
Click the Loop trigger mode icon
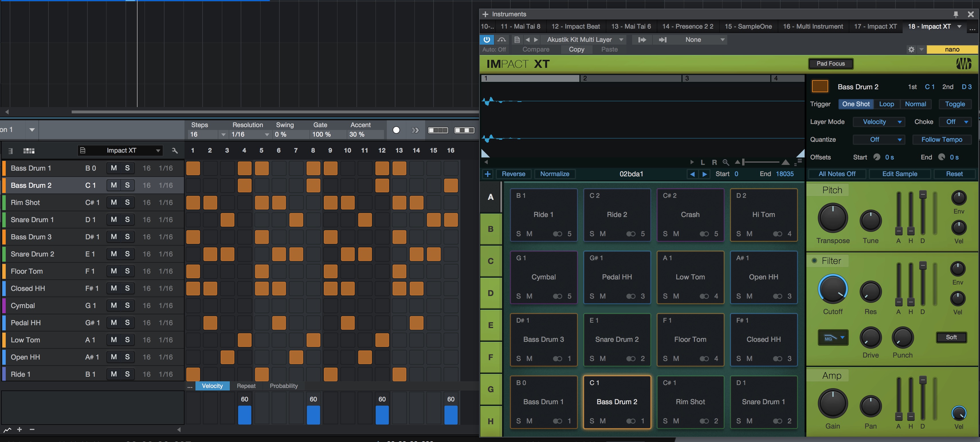(x=887, y=104)
